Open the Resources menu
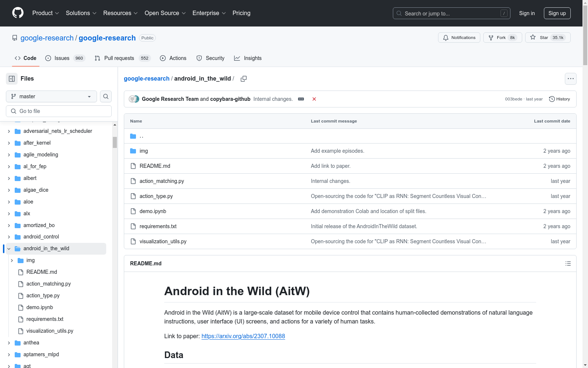The width and height of the screenshot is (588, 368). [121, 13]
